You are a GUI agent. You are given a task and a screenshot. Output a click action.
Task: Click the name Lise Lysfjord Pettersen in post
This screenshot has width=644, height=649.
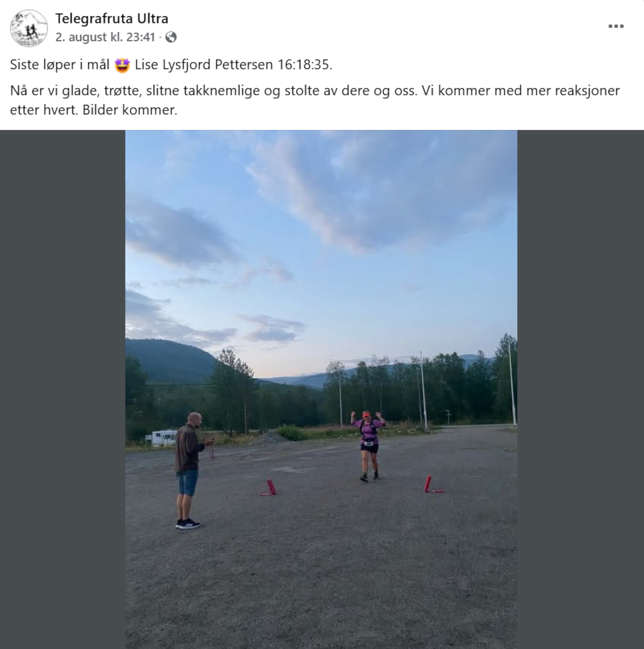[204, 65]
